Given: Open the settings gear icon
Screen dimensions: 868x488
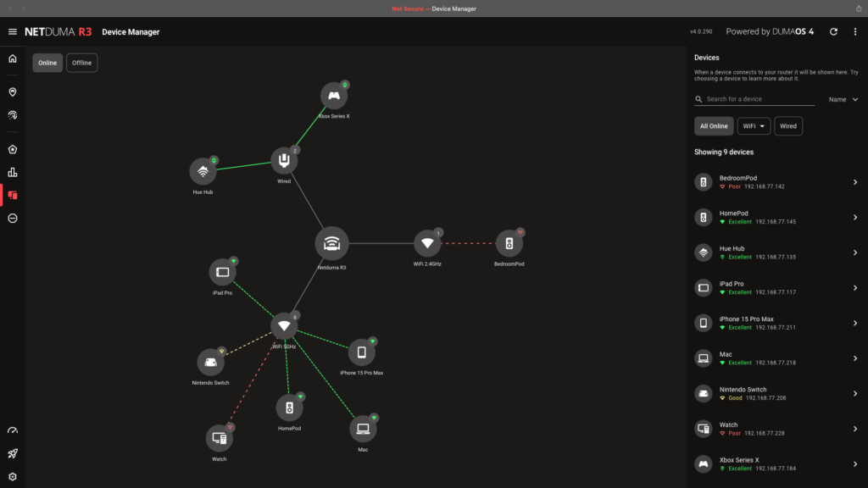Looking at the screenshot, I should pyautogui.click(x=12, y=476).
